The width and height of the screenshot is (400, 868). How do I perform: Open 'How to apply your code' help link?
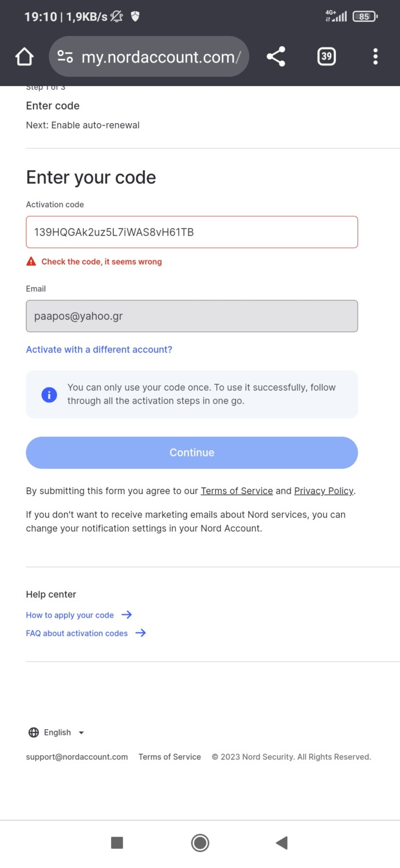70,615
